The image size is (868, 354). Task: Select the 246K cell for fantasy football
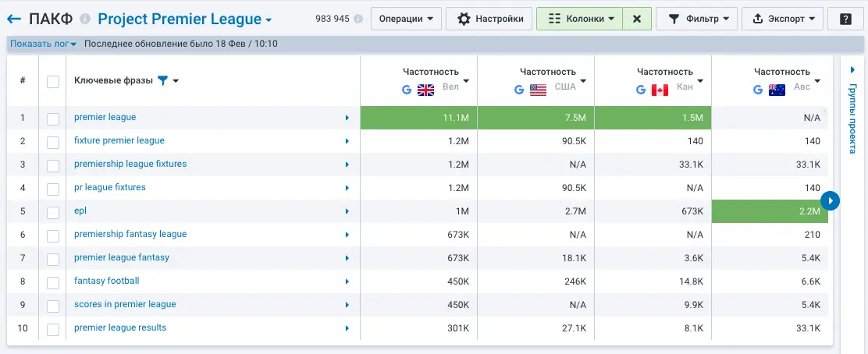pyautogui.click(x=536, y=281)
